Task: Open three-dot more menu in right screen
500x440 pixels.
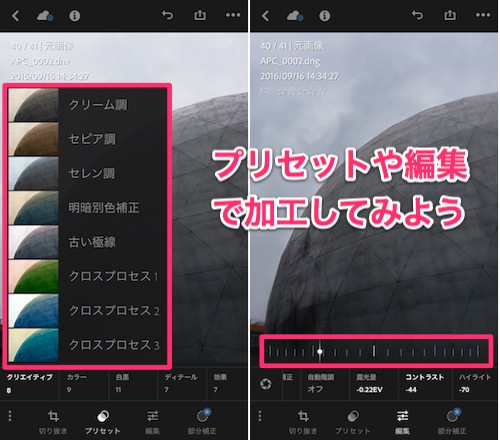Action: [483, 15]
